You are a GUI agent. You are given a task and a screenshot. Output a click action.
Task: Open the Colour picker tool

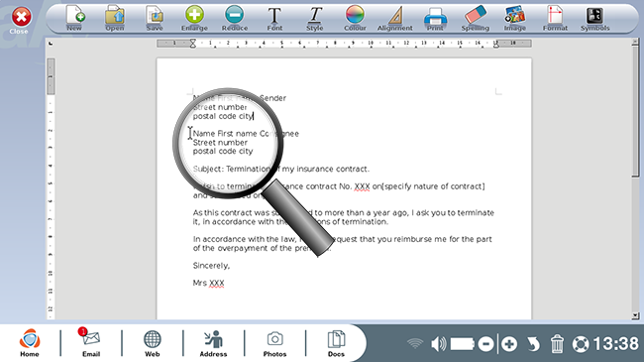click(355, 19)
